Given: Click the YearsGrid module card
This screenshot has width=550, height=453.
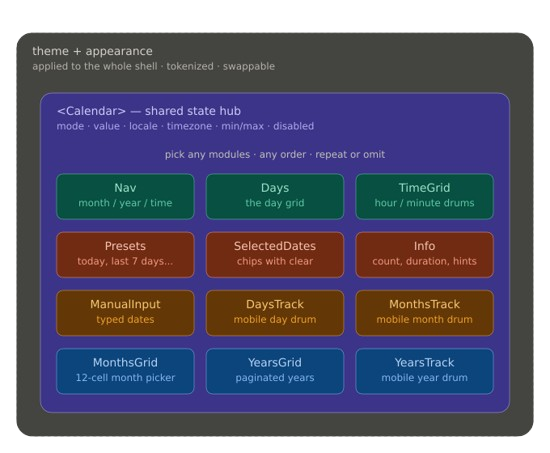Looking at the screenshot, I should coord(275,371).
